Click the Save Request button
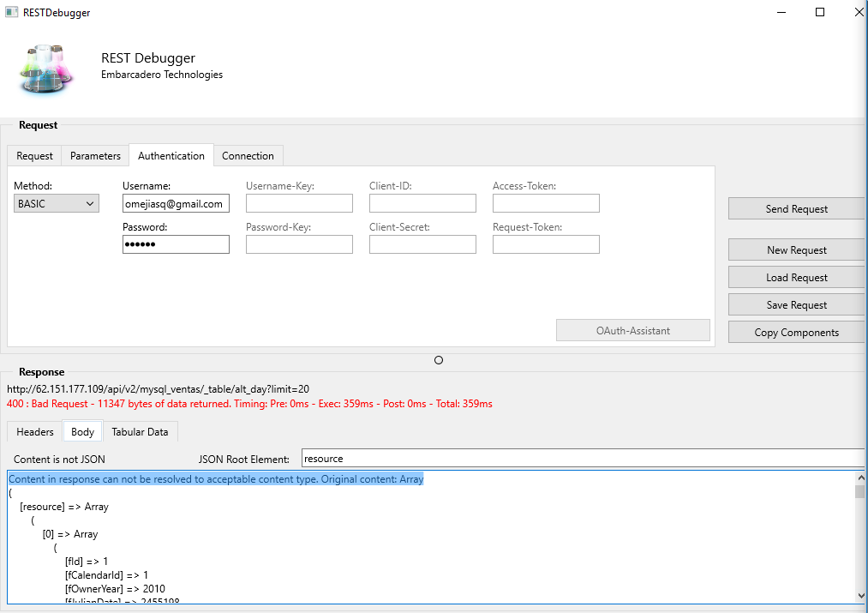Viewport: 868px width, 613px height. 797,305
